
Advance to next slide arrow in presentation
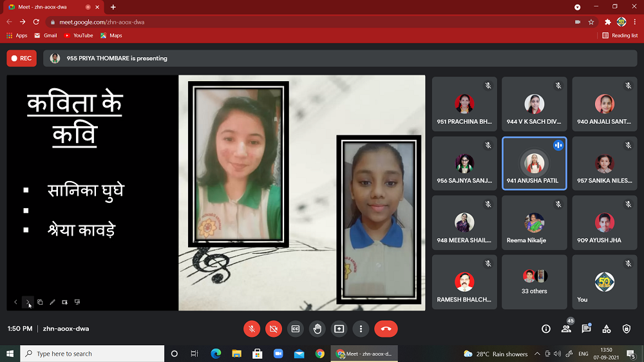coord(28,301)
